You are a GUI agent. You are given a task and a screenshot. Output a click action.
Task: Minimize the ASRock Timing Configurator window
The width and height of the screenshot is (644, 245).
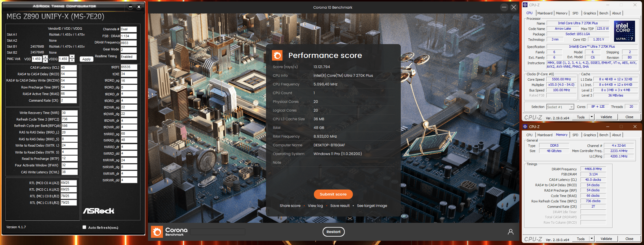pos(130,7)
